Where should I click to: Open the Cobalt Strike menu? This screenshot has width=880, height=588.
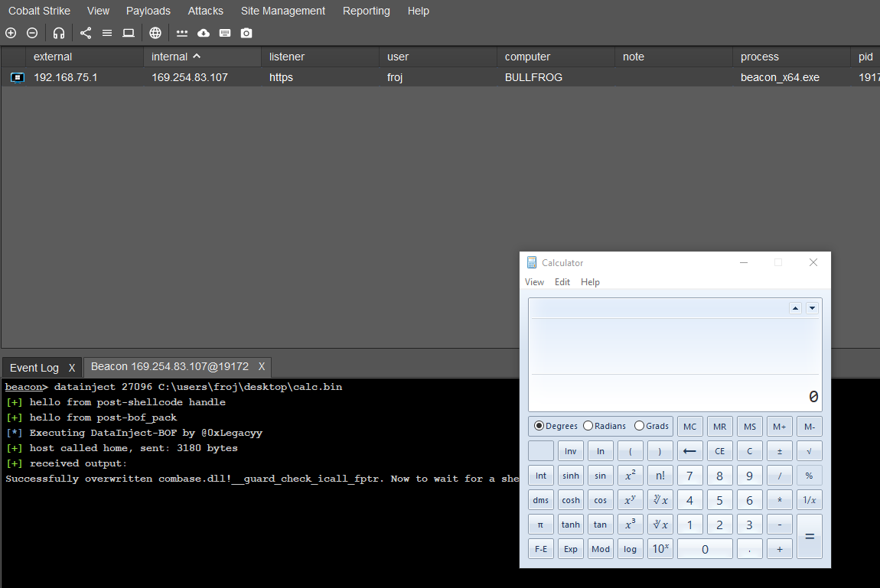click(x=39, y=11)
